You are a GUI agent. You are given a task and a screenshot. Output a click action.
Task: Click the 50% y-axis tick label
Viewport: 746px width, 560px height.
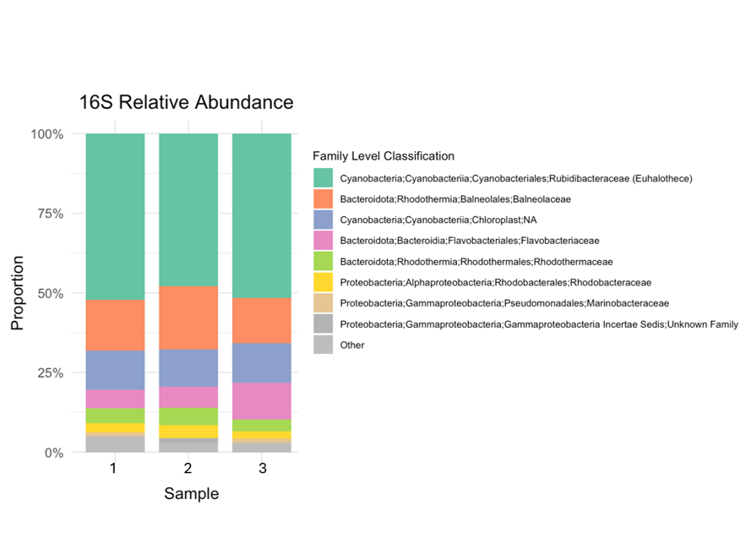pos(46,293)
